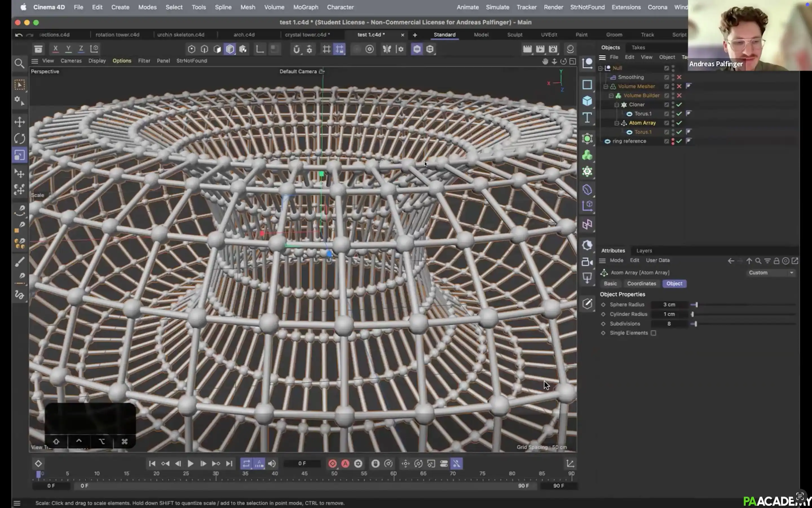Go to start of animation
This screenshot has width=812, height=508.
(152, 464)
